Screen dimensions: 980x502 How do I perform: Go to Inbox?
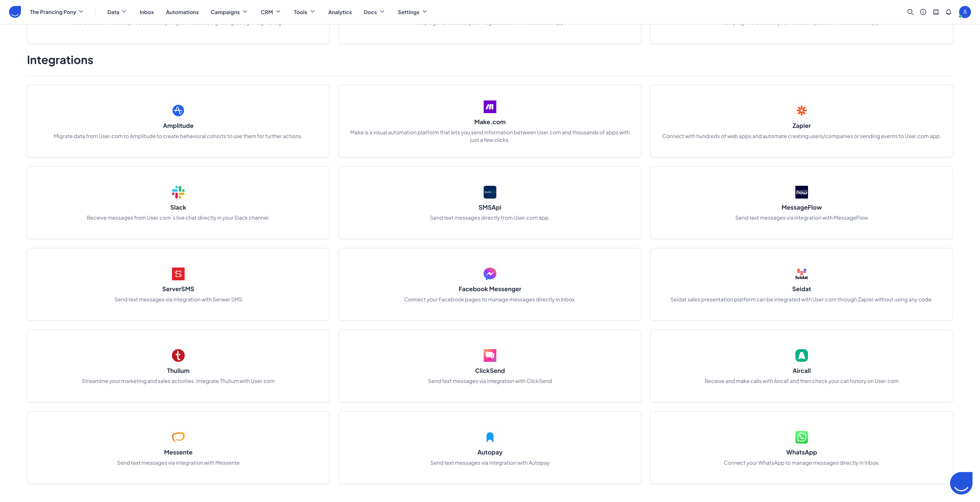coord(146,12)
